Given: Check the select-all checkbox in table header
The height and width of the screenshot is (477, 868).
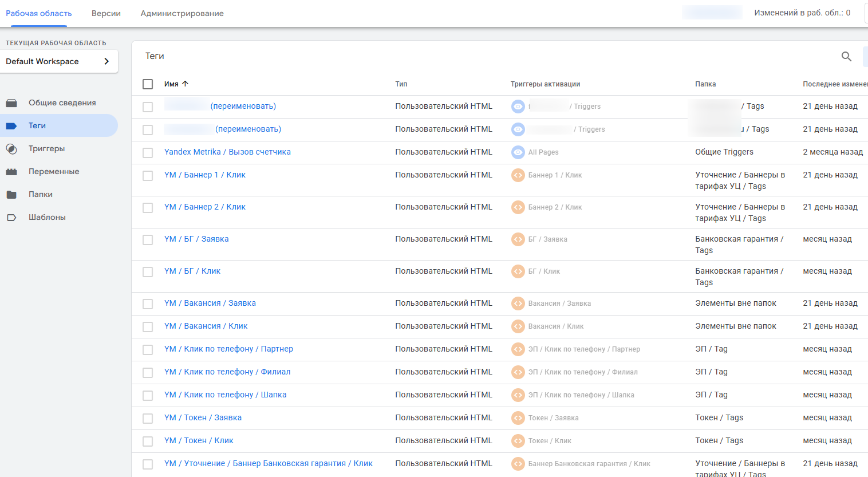Looking at the screenshot, I should 147,84.
